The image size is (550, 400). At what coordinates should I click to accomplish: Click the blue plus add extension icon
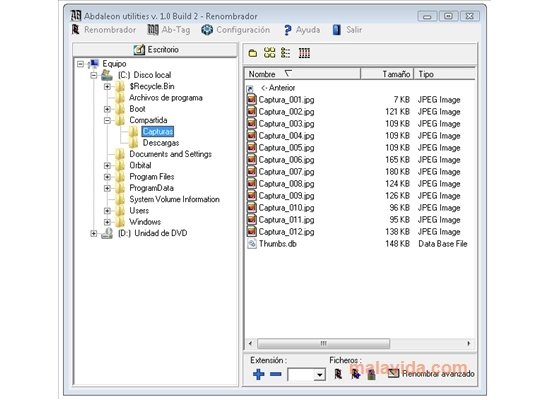click(259, 374)
